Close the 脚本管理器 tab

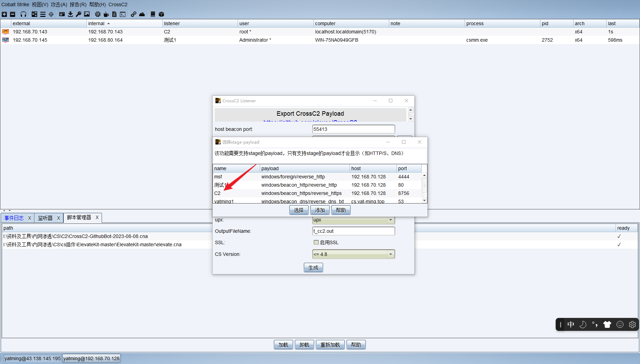click(x=97, y=217)
